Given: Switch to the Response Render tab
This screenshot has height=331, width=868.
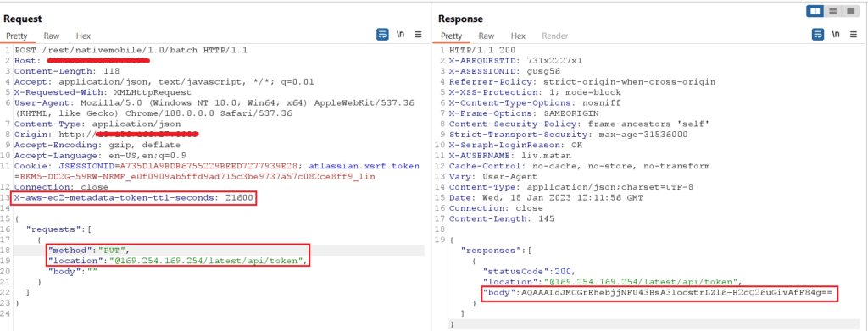Looking at the screenshot, I should point(554,36).
